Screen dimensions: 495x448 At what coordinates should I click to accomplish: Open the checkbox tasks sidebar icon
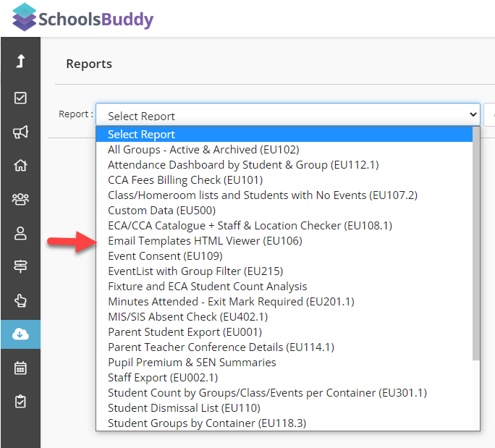pos(20,98)
